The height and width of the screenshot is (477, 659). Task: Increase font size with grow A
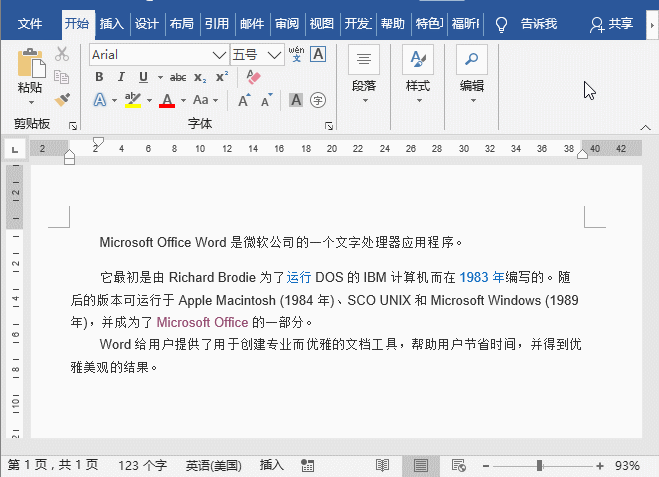click(244, 100)
